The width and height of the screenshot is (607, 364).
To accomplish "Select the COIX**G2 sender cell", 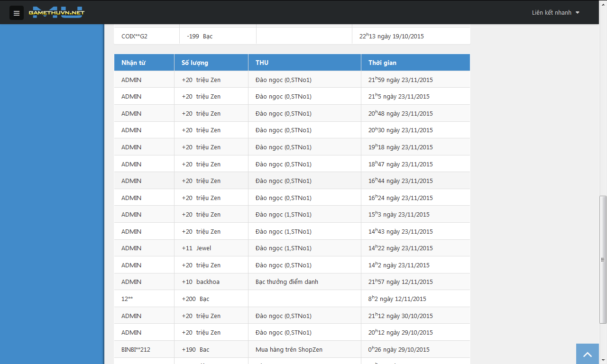I will (x=147, y=36).
